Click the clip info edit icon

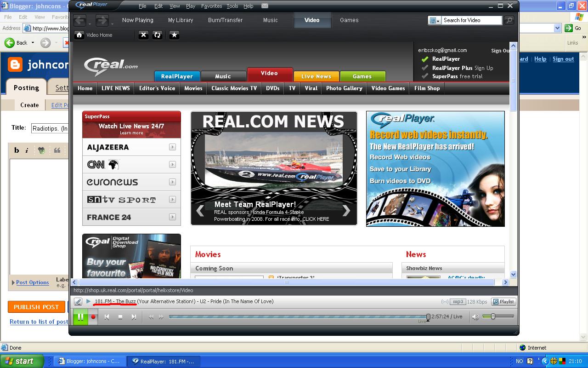coord(78,302)
